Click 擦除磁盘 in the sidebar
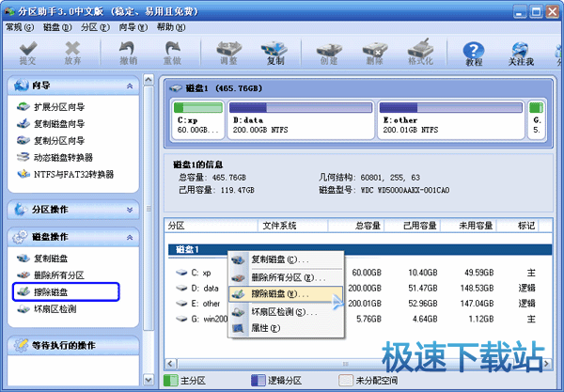The width and height of the screenshot is (564, 392). [x=66, y=291]
